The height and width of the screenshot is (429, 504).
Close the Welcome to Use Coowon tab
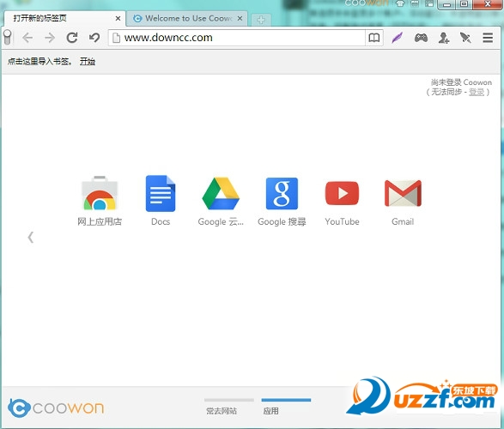click(x=240, y=18)
